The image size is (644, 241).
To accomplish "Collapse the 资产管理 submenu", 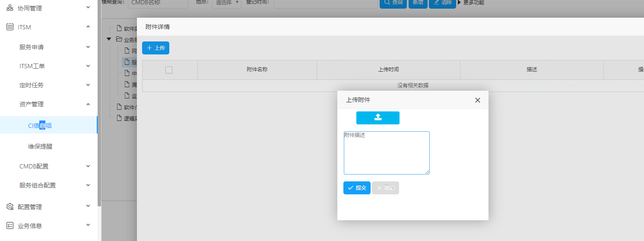I will click(x=88, y=104).
